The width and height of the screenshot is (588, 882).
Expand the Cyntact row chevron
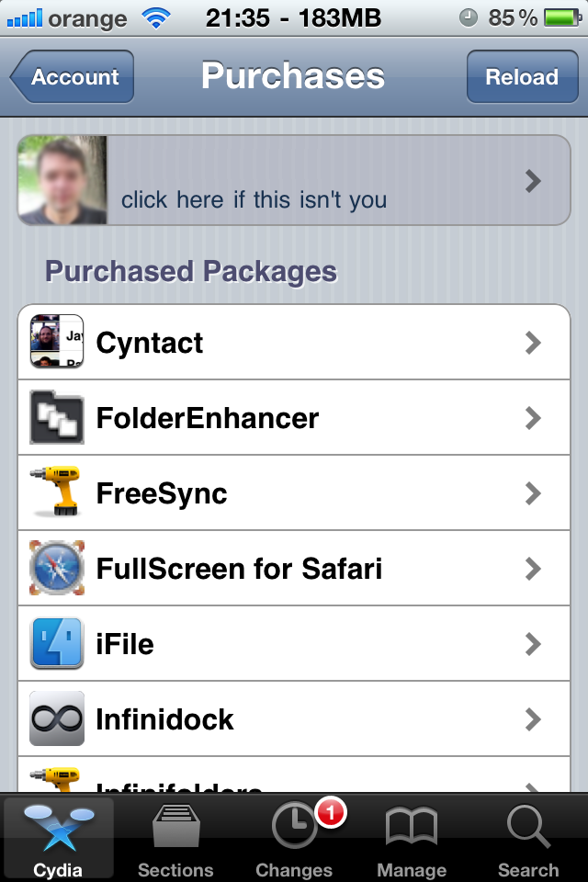[533, 343]
